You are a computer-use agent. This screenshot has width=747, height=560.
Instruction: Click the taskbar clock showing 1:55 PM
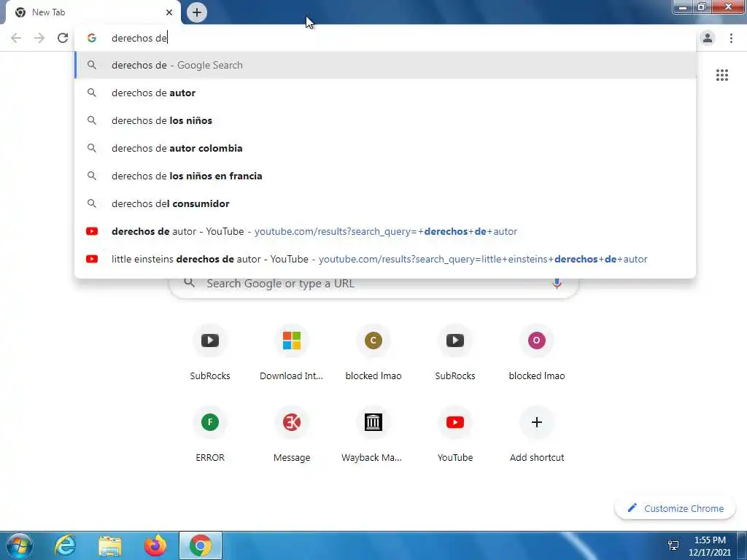coord(709,546)
